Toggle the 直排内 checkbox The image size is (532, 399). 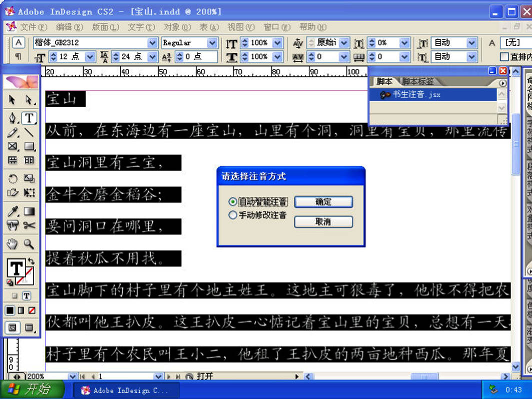click(504, 56)
